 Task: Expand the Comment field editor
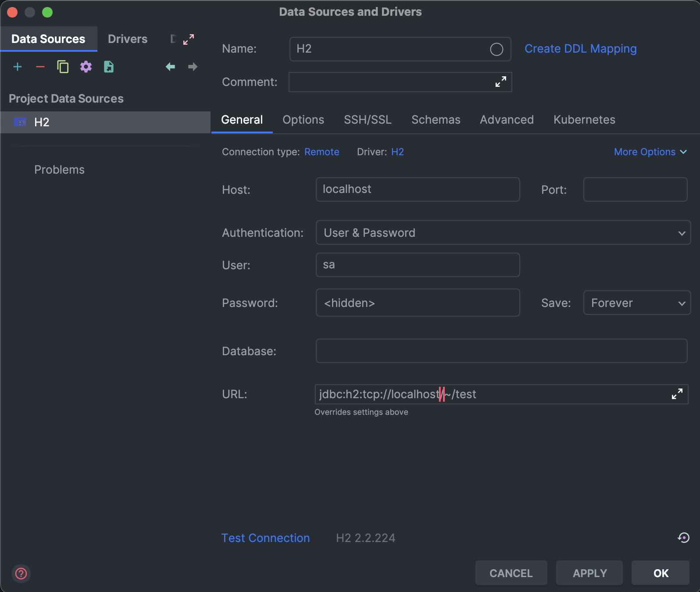500,82
